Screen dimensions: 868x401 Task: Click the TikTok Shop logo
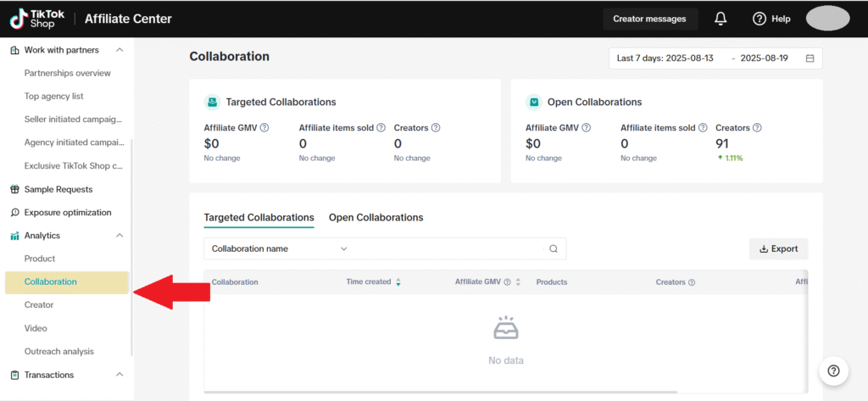pyautogui.click(x=32, y=18)
